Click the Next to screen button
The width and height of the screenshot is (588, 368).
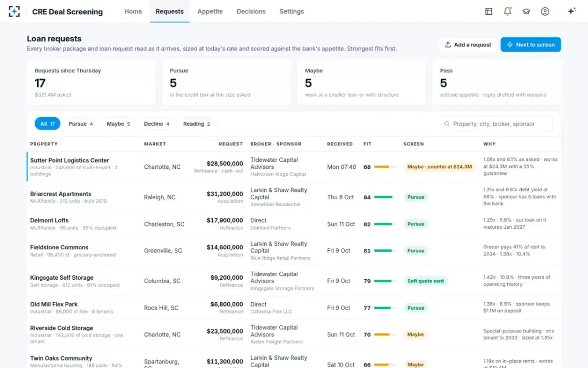click(531, 45)
